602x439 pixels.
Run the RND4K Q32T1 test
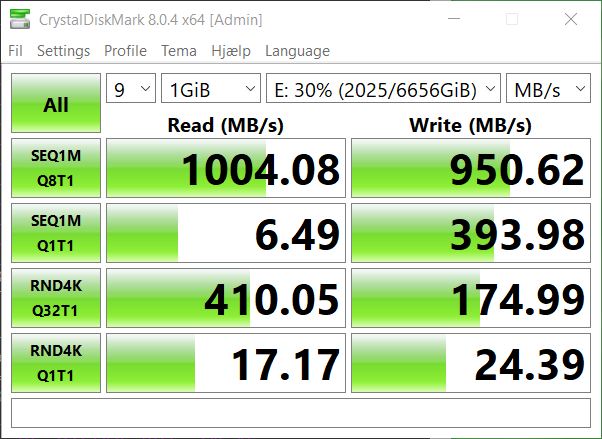(x=56, y=298)
